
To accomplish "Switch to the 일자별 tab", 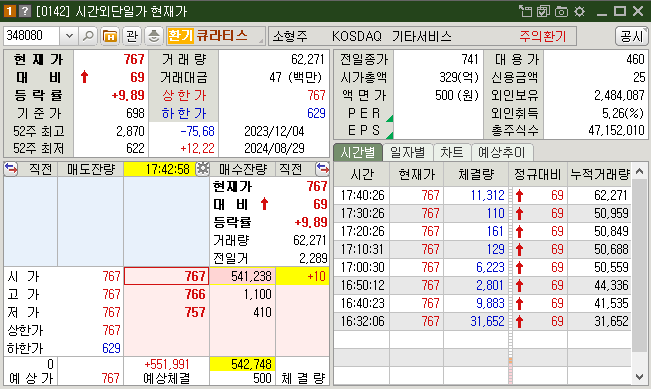I will pyautogui.click(x=407, y=152).
